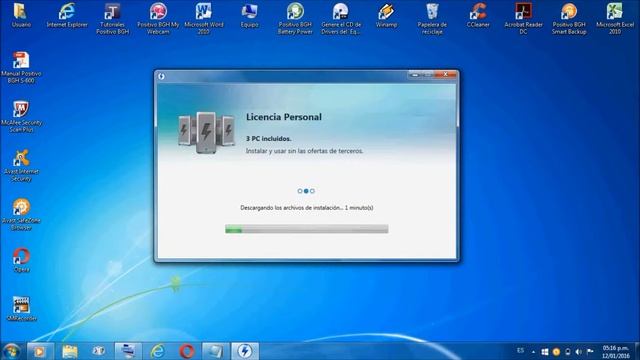
Task: Click the Windows flag icon in tray
Action: point(545,351)
